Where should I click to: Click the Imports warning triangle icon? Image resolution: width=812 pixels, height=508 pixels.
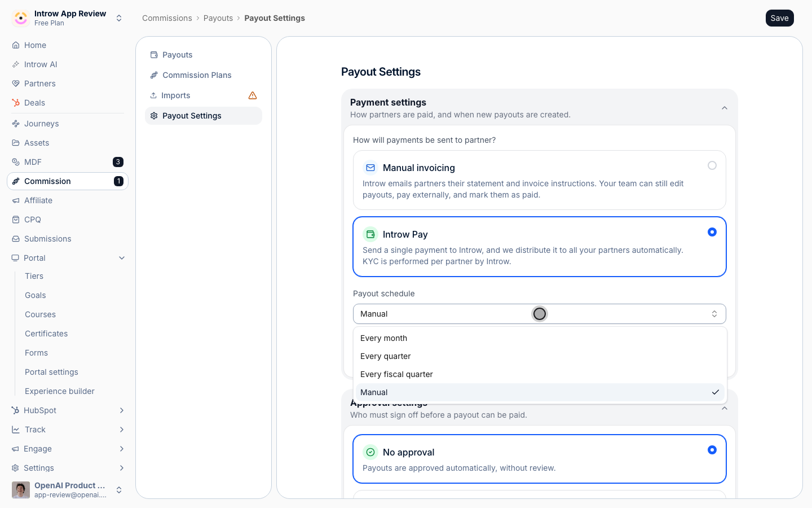[253, 95]
